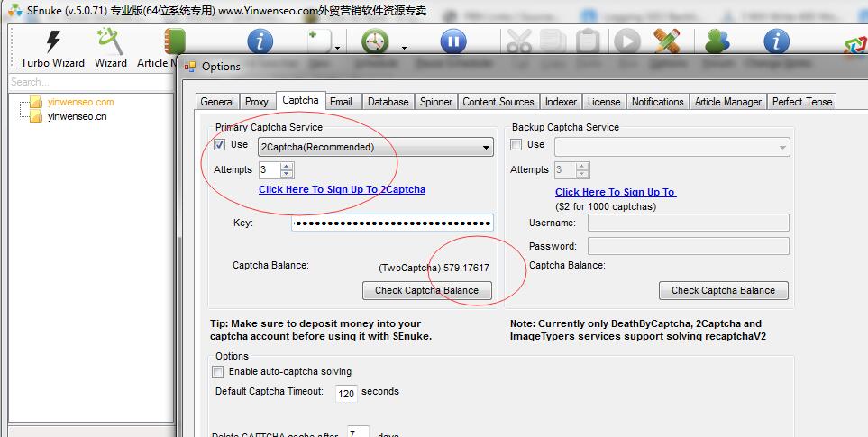Expand the clock icon dropdown arrow

[x=404, y=48]
